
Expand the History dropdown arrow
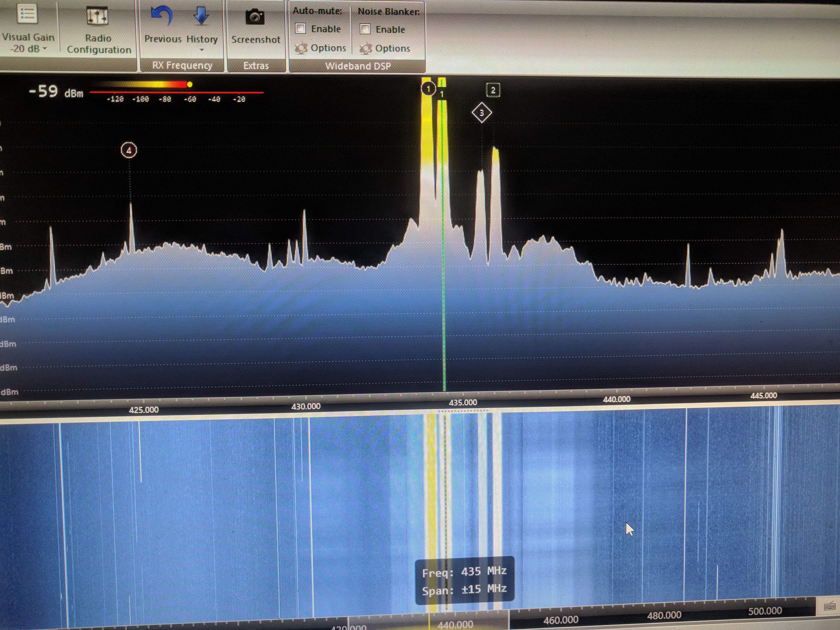[x=202, y=50]
